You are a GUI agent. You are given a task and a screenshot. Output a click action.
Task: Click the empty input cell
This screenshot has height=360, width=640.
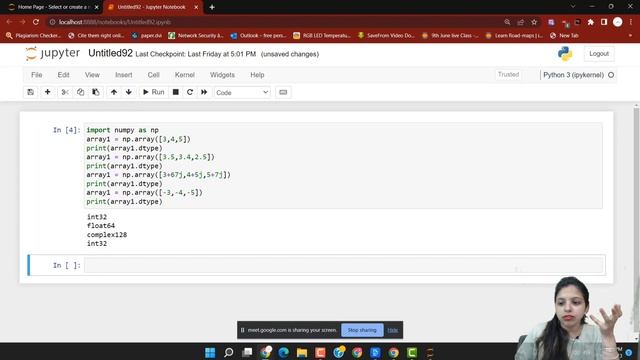[343, 265]
